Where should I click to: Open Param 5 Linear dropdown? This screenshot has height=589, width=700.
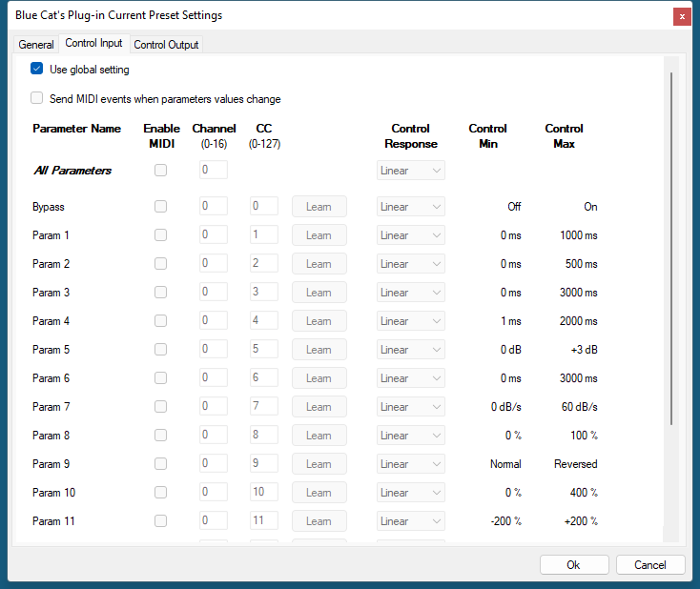coord(411,350)
